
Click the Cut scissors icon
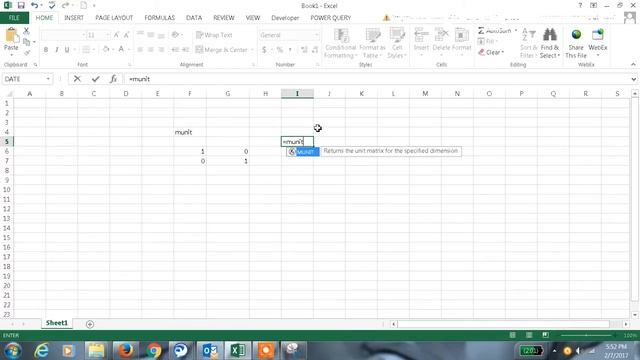coord(27,31)
